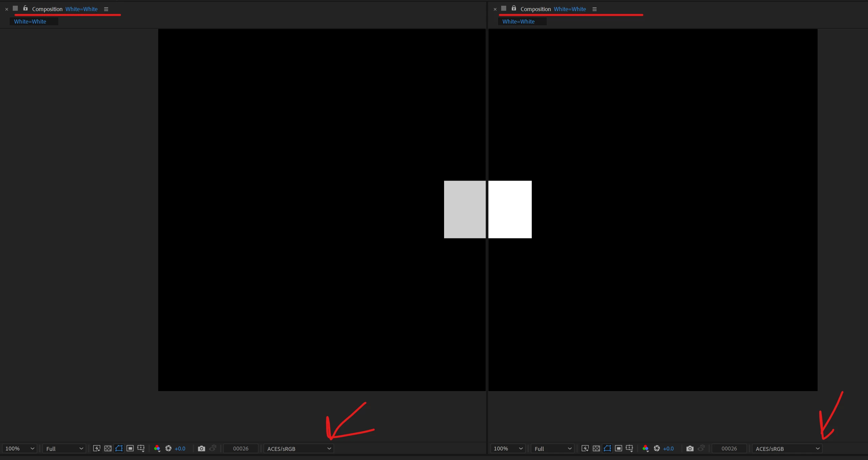Expand ACES/sRGB display dropdown in left viewer

tap(299, 449)
